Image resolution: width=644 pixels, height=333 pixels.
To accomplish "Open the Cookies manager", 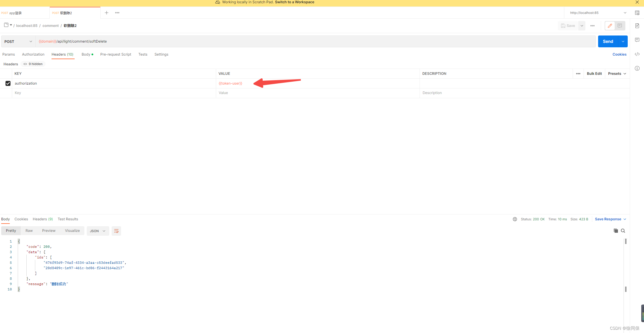I will (619, 54).
